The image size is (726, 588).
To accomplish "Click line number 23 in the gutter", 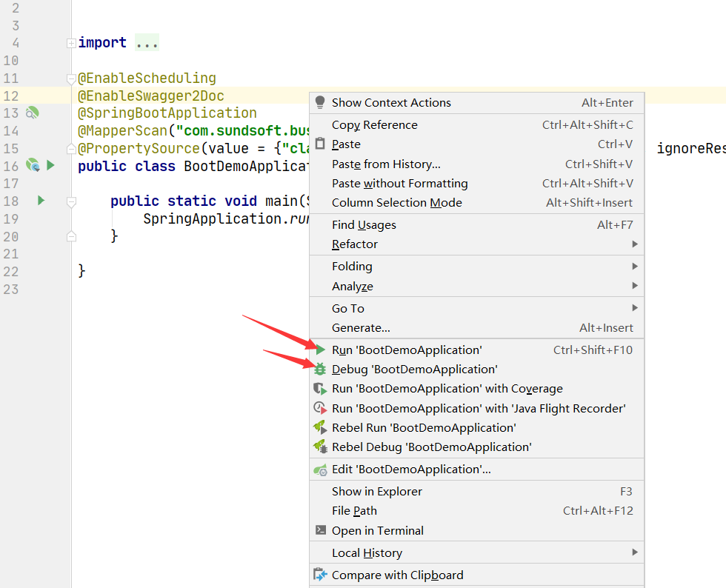I will click(11, 290).
